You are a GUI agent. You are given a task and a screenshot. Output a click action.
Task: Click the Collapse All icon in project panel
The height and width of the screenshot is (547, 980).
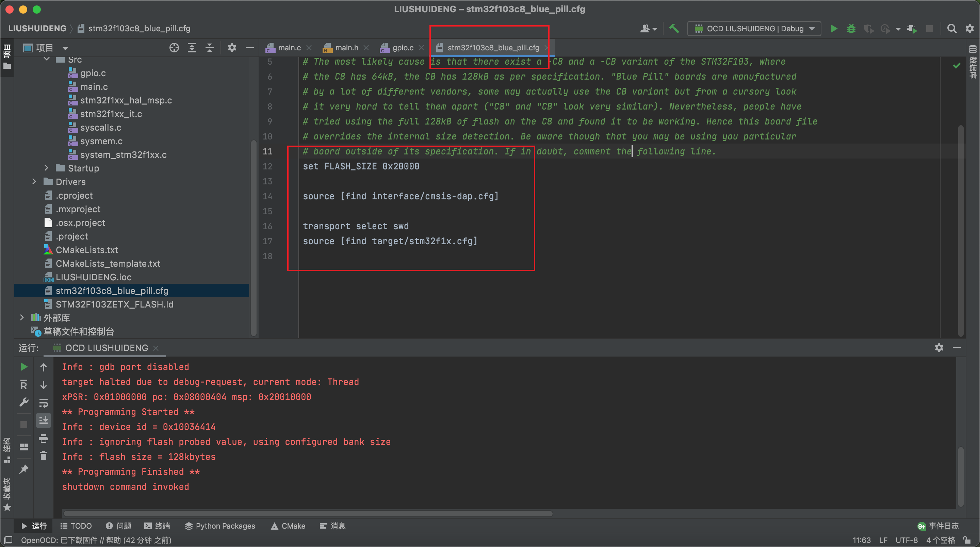click(209, 48)
